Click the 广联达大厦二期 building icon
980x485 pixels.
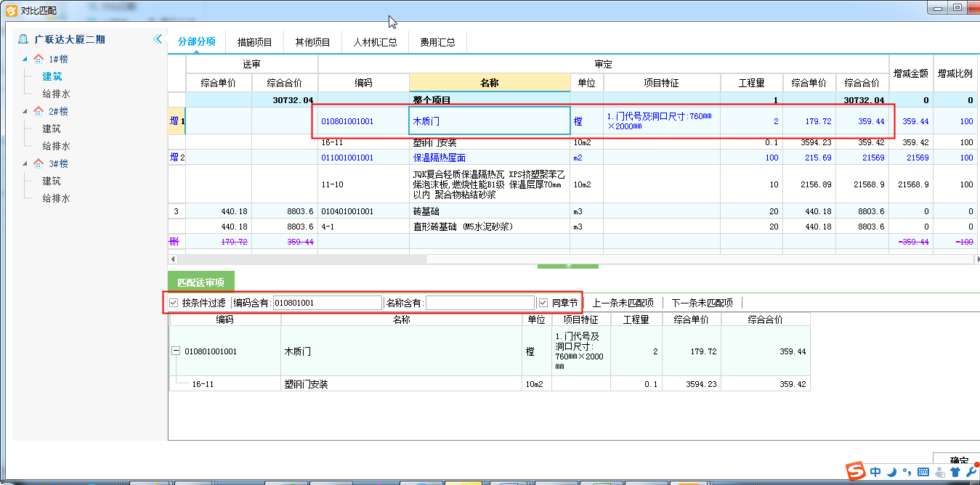coord(23,39)
